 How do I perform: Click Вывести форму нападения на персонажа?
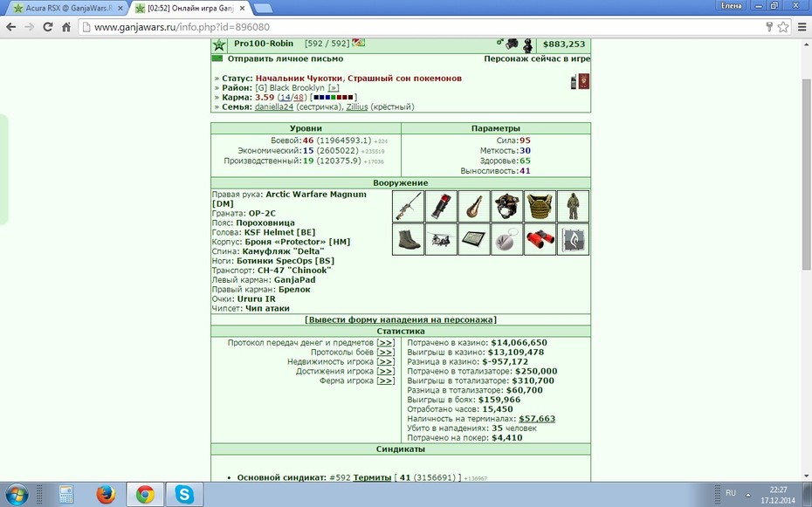point(400,319)
